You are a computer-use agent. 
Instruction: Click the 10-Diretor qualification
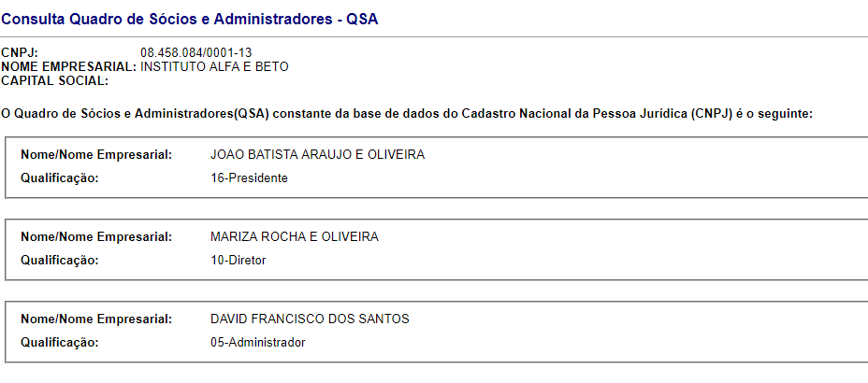point(238,261)
